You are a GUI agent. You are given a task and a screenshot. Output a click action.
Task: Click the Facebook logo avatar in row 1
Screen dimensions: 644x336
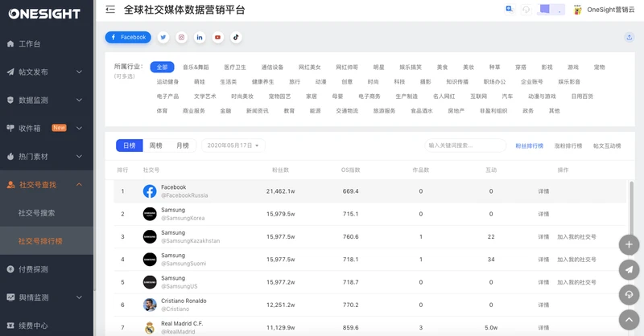(150, 191)
